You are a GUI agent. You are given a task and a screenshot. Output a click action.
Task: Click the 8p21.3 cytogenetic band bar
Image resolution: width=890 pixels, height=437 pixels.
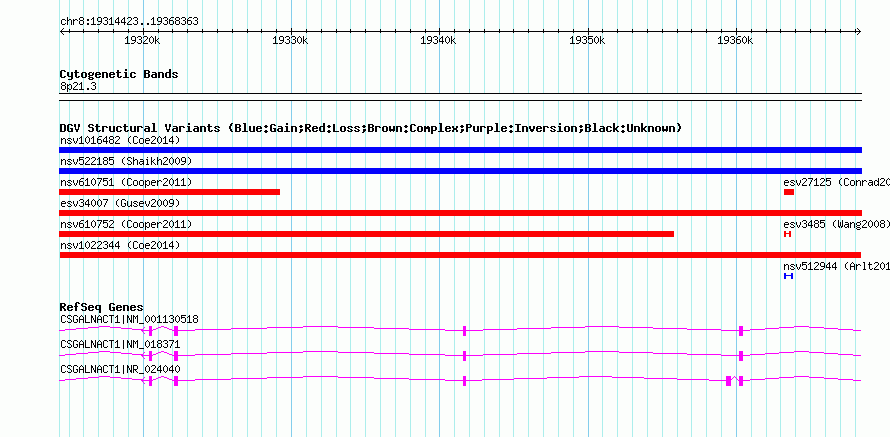click(460, 96)
